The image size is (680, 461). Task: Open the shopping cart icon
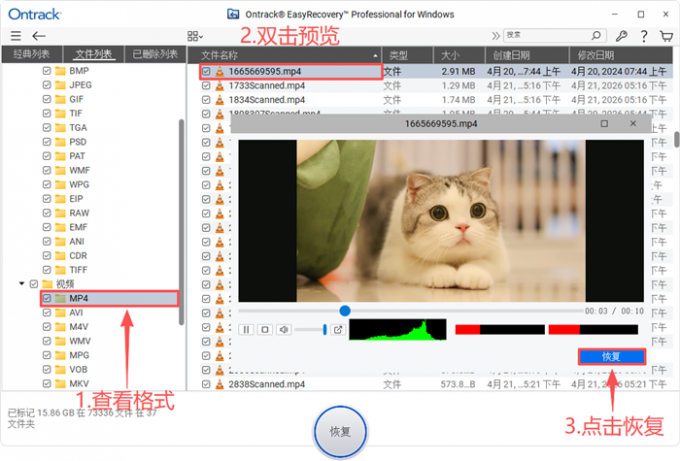667,36
